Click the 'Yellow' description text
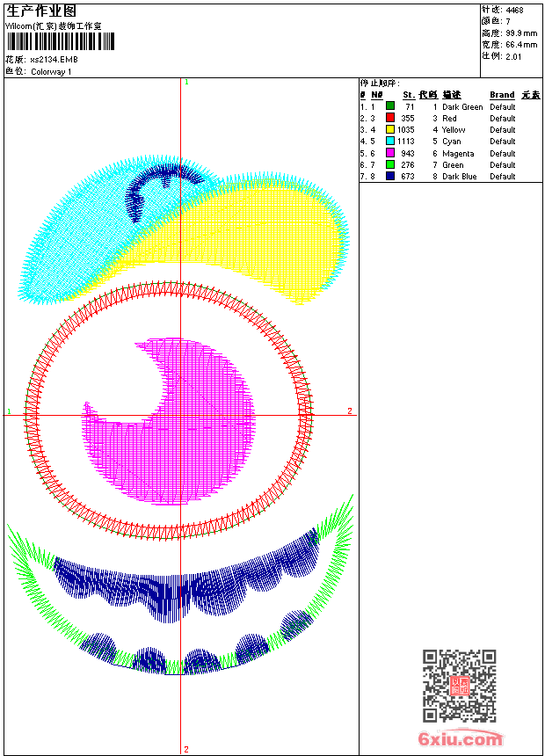 454,130
